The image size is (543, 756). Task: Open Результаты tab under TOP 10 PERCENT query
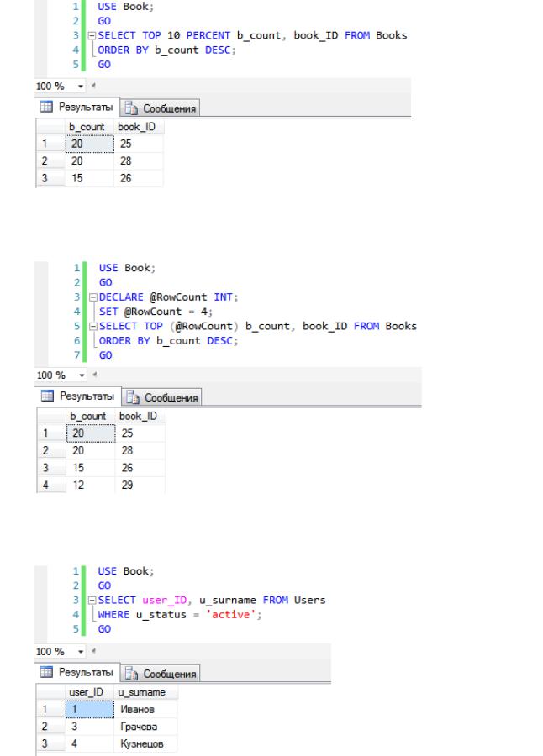76,107
